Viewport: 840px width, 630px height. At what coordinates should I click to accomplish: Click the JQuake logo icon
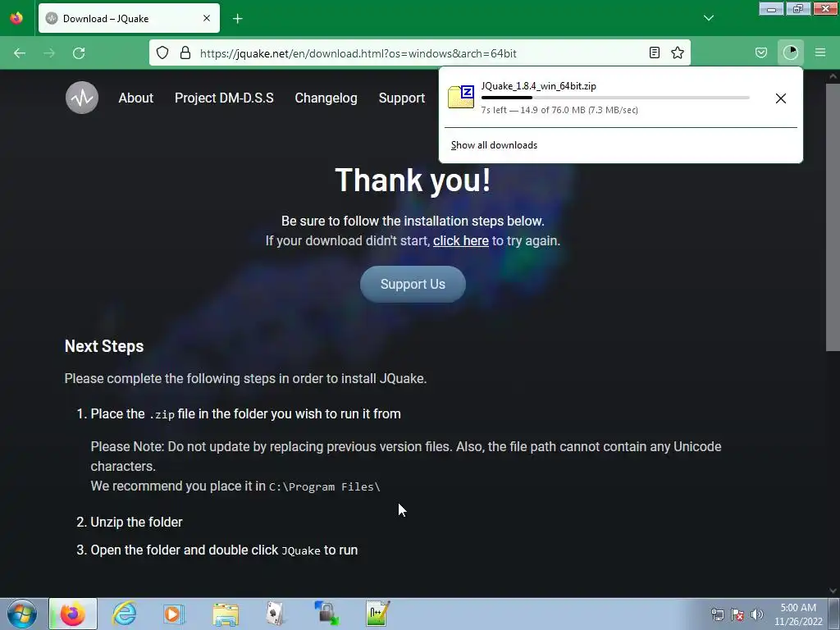82,98
